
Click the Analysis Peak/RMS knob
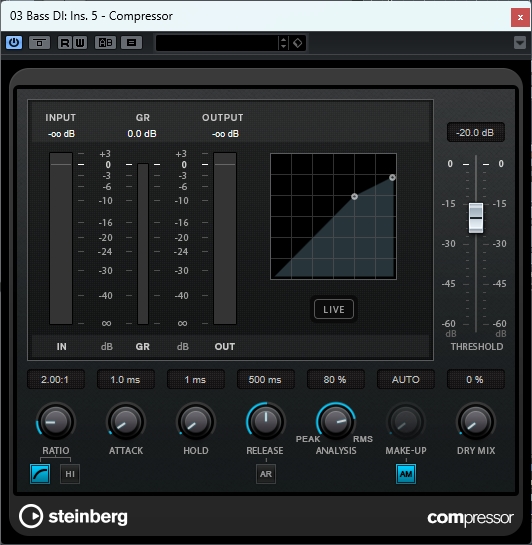(x=336, y=422)
